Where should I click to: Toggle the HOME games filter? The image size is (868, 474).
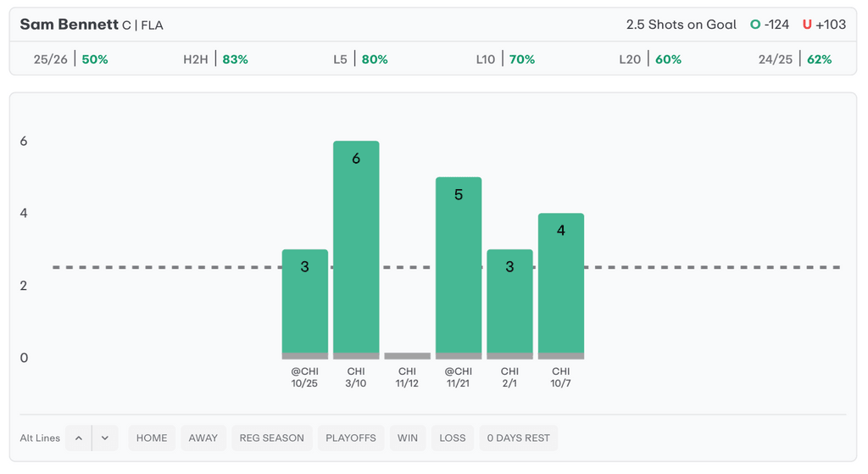(152, 438)
